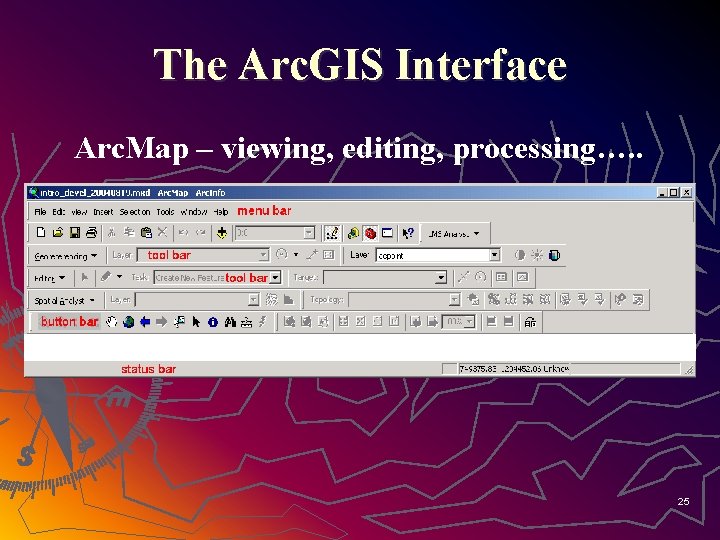
Task: Open the IMS Analyst dropdown
Action: click(x=453, y=234)
